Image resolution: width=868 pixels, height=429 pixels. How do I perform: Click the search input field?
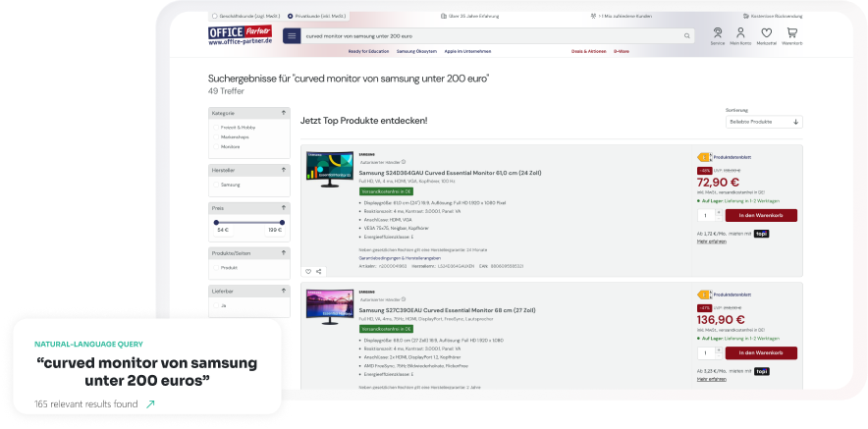[x=492, y=36]
